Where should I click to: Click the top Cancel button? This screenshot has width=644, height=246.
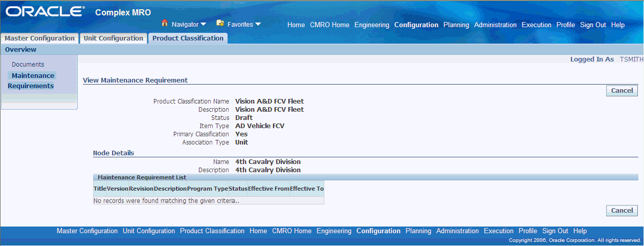coord(622,91)
